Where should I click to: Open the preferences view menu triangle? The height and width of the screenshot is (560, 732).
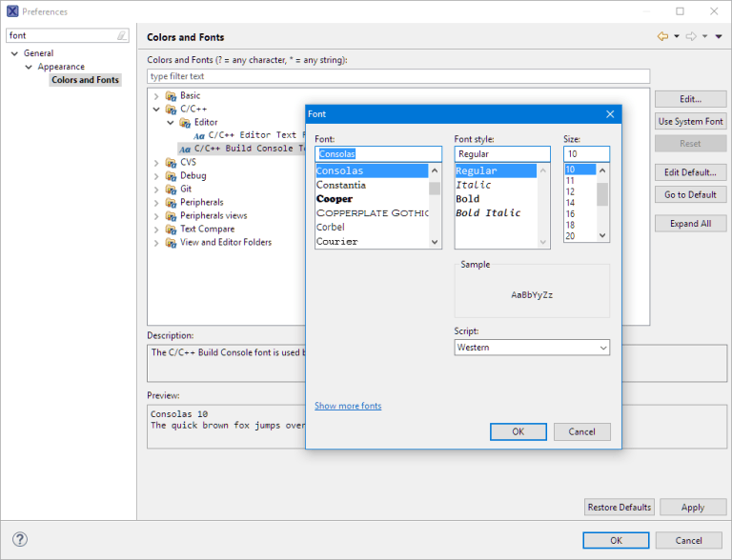point(719,36)
